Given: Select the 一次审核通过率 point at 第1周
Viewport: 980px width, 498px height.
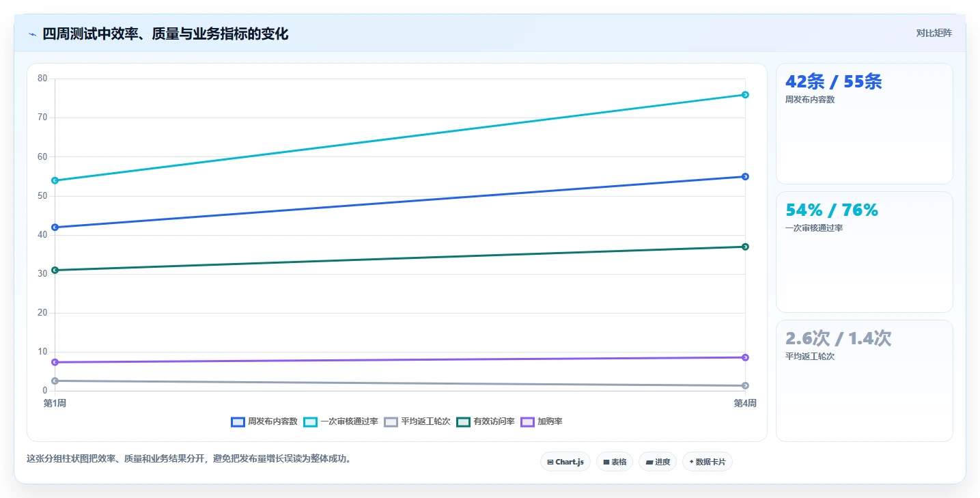Looking at the screenshot, I should (x=55, y=180).
